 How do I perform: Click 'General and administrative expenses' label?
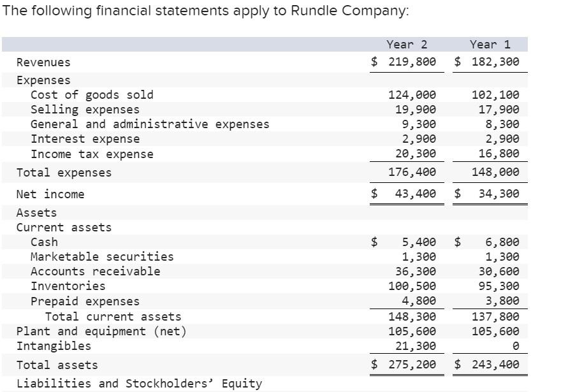150,124
